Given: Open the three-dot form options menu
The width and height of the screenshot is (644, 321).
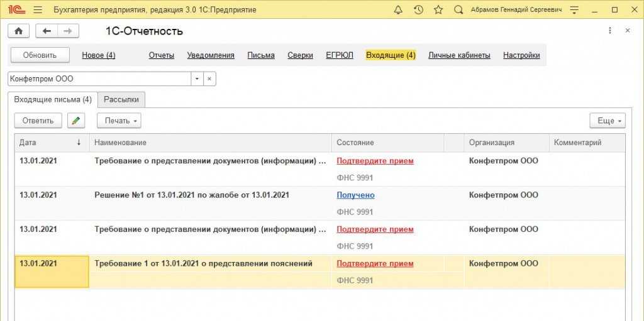Looking at the screenshot, I should pyautogui.click(x=609, y=31).
